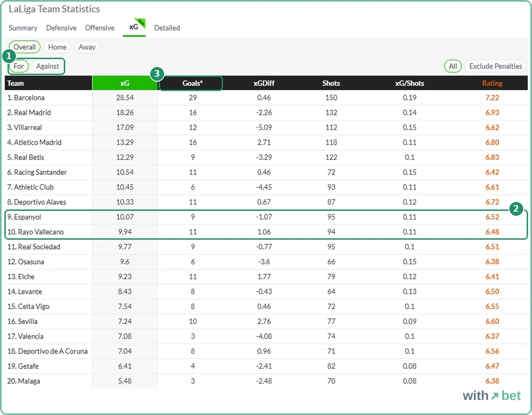Image resolution: width=532 pixels, height=415 pixels.
Task: Switch to Away filter
Action: (87, 47)
